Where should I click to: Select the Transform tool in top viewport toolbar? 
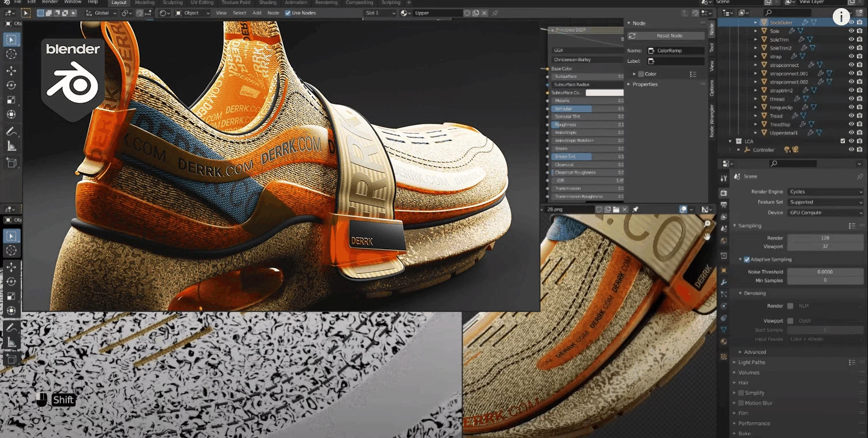pos(12,114)
